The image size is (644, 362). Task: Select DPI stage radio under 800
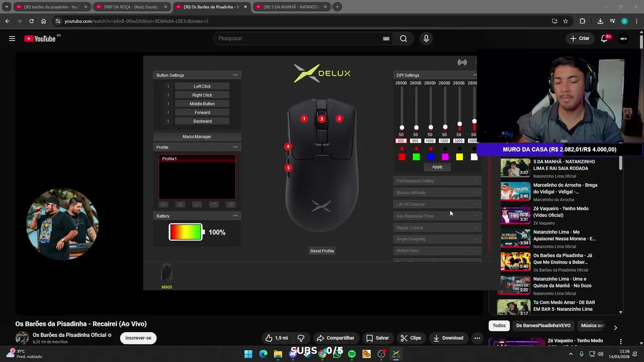point(401,149)
